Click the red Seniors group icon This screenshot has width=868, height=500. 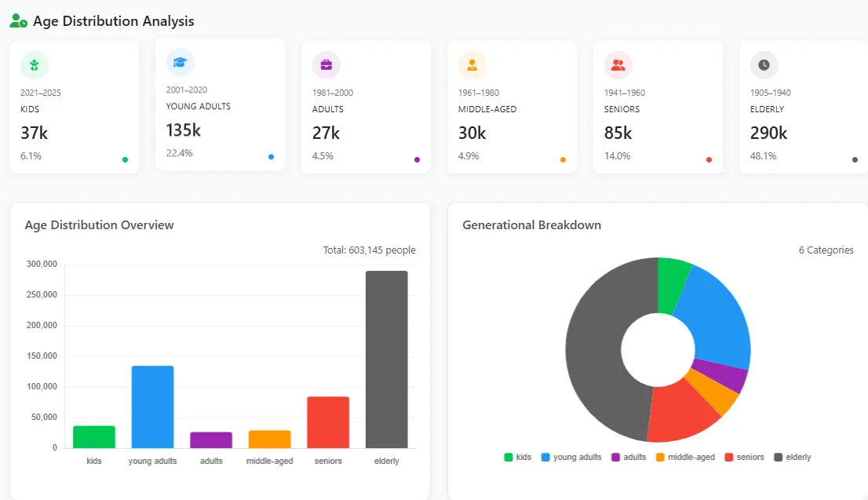click(618, 65)
